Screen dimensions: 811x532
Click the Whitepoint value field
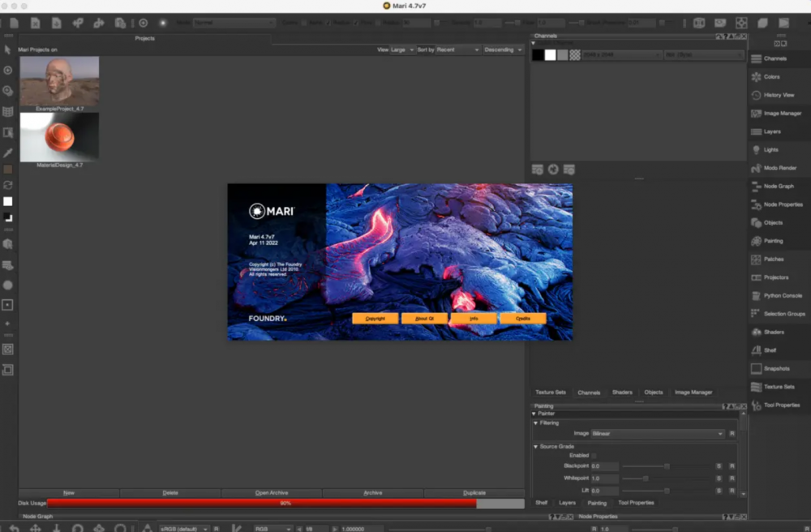coord(604,478)
